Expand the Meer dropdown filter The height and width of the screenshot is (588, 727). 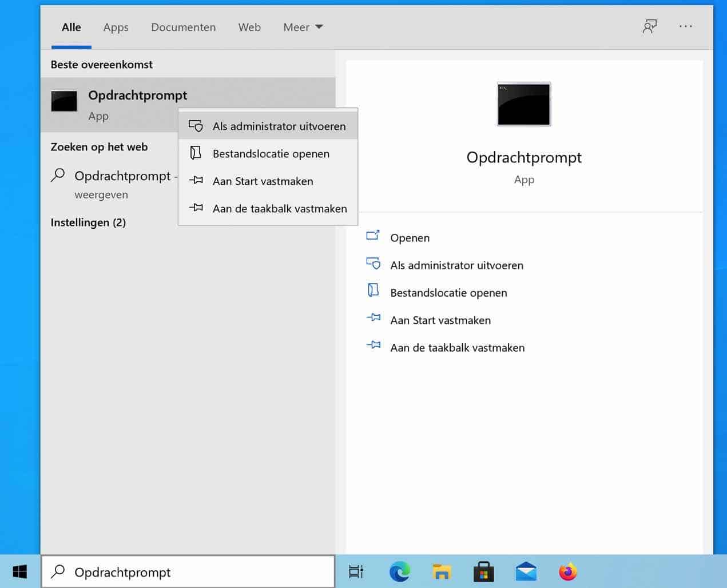click(303, 27)
